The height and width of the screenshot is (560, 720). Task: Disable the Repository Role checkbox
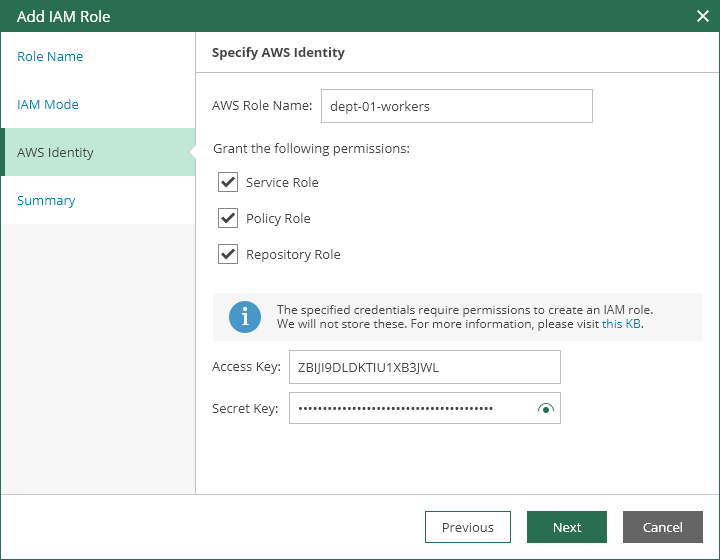coord(228,254)
